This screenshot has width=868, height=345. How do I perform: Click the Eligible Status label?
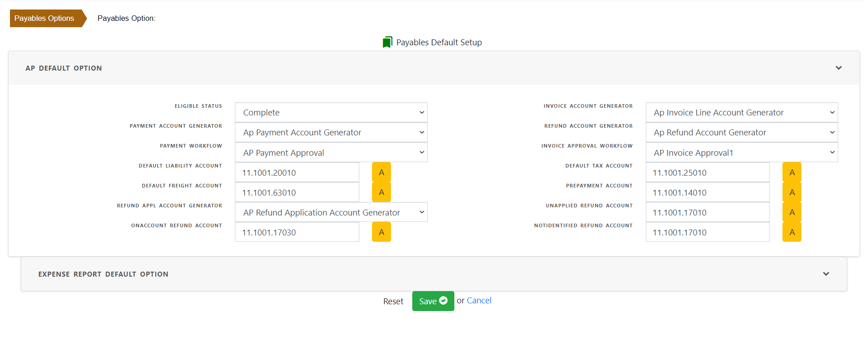point(198,106)
